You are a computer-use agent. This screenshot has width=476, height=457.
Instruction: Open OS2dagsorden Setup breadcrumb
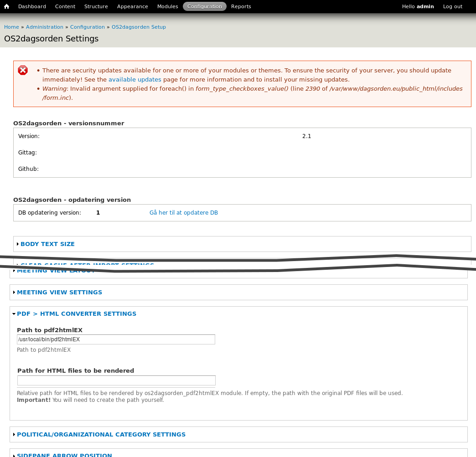[139, 27]
